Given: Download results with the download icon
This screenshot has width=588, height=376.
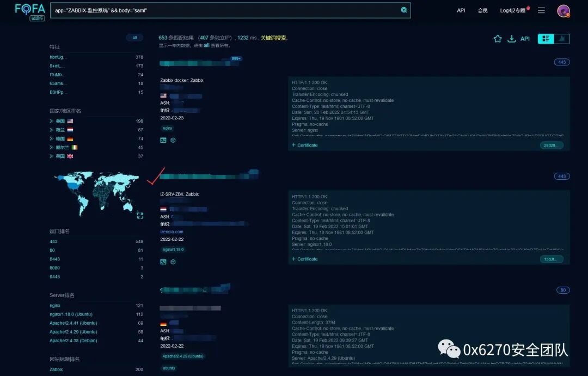Looking at the screenshot, I should 511,39.
